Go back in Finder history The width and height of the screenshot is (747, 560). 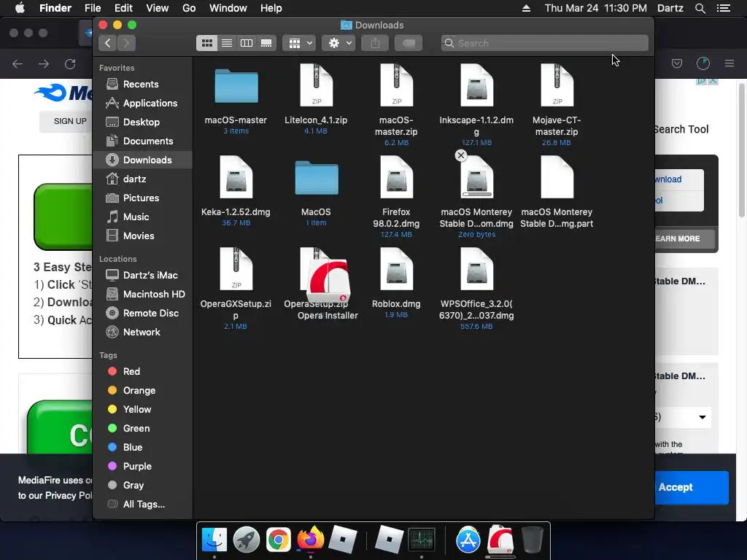[x=108, y=43]
